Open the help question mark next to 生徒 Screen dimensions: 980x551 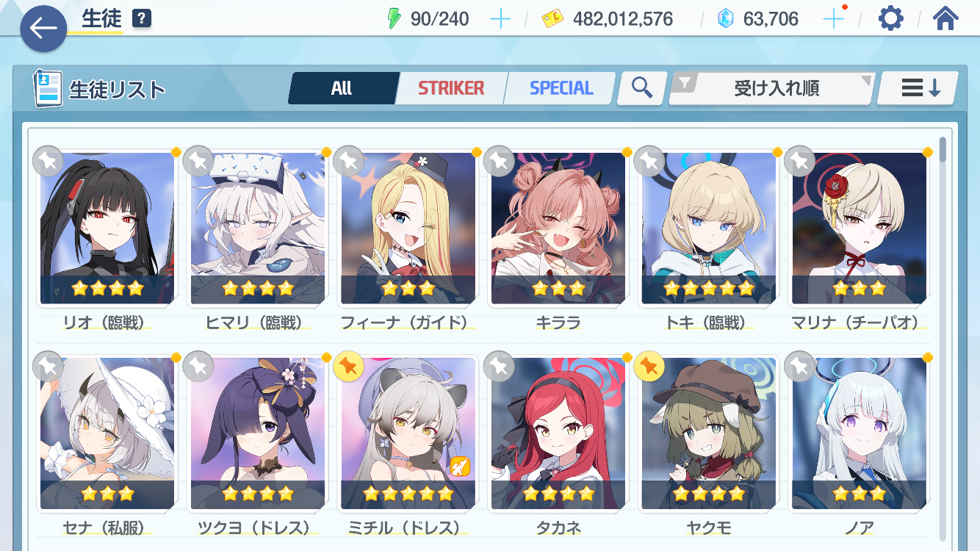click(142, 18)
